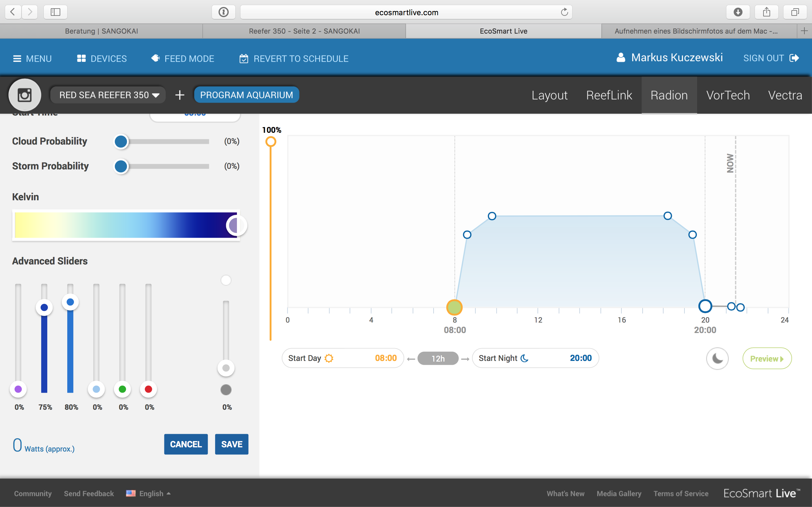This screenshot has height=507, width=812.
Task: Open the Devices grid
Action: 102,58
